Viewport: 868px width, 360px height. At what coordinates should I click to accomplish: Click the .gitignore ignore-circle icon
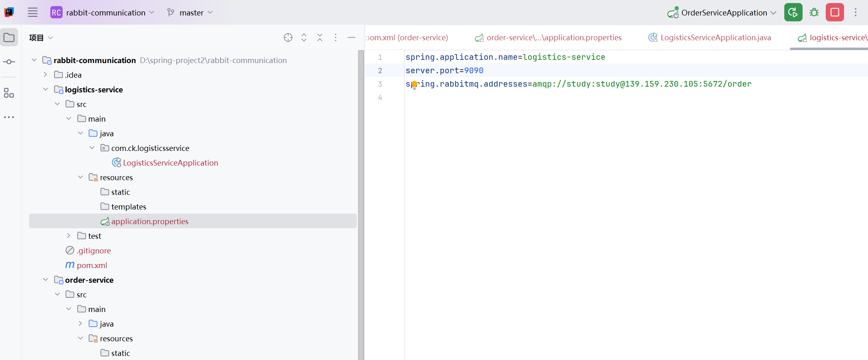(70, 250)
